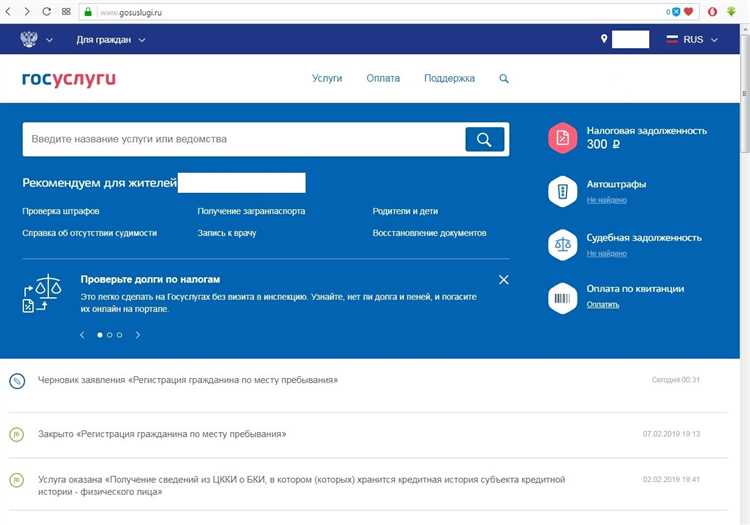Image resolution: width=750 pixels, height=525 pixels.
Task: Click the barcode Оплата по квитанции icon
Action: pyautogui.click(x=562, y=298)
